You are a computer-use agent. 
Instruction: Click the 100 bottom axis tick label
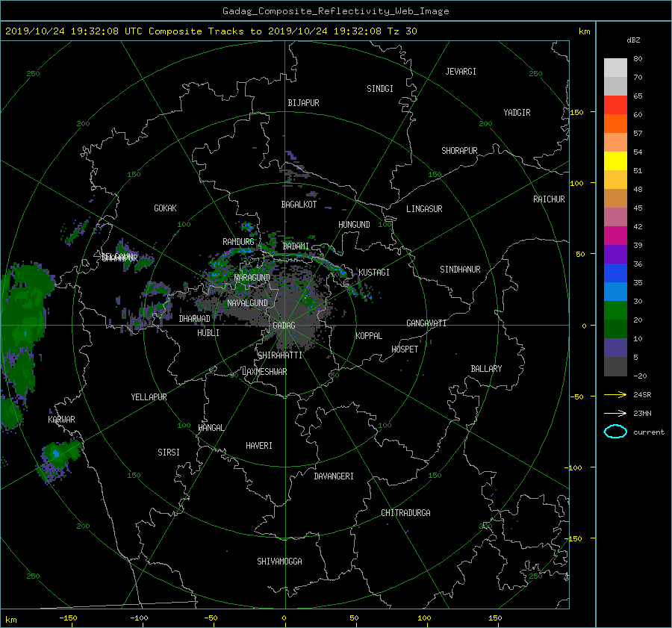(x=424, y=618)
